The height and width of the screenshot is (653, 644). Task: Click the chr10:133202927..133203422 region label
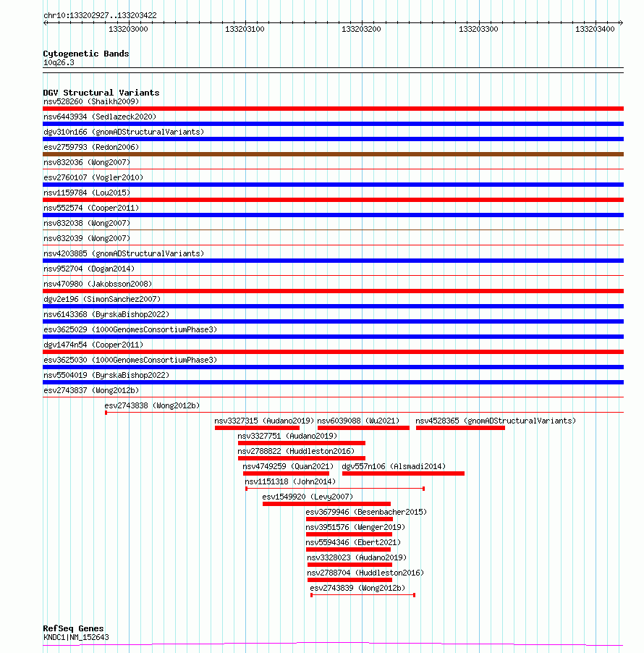pos(101,15)
